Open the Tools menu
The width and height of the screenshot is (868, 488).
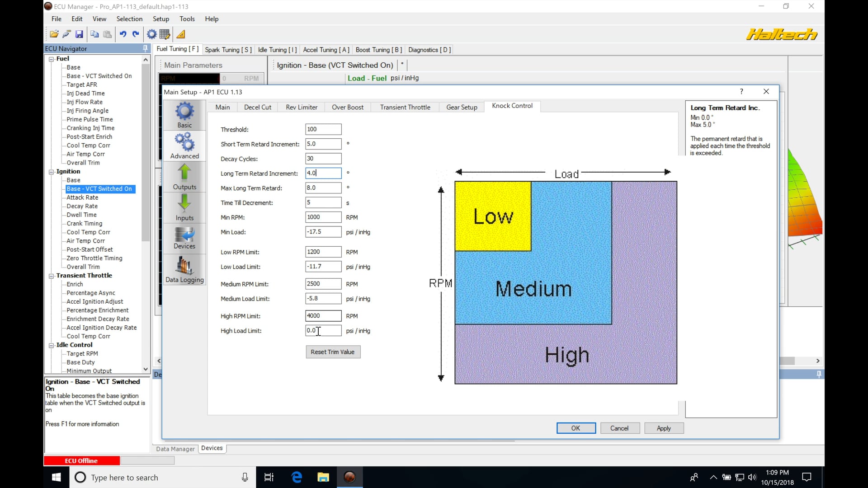pyautogui.click(x=187, y=19)
